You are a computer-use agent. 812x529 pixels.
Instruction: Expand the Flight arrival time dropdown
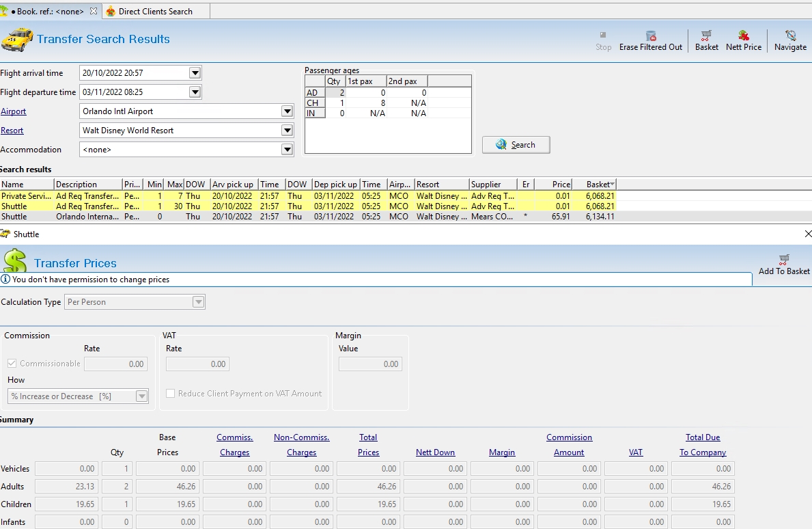tap(195, 73)
